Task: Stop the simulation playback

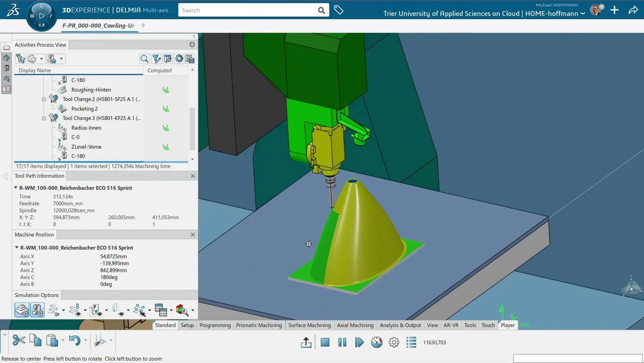Action: coord(325,342)
